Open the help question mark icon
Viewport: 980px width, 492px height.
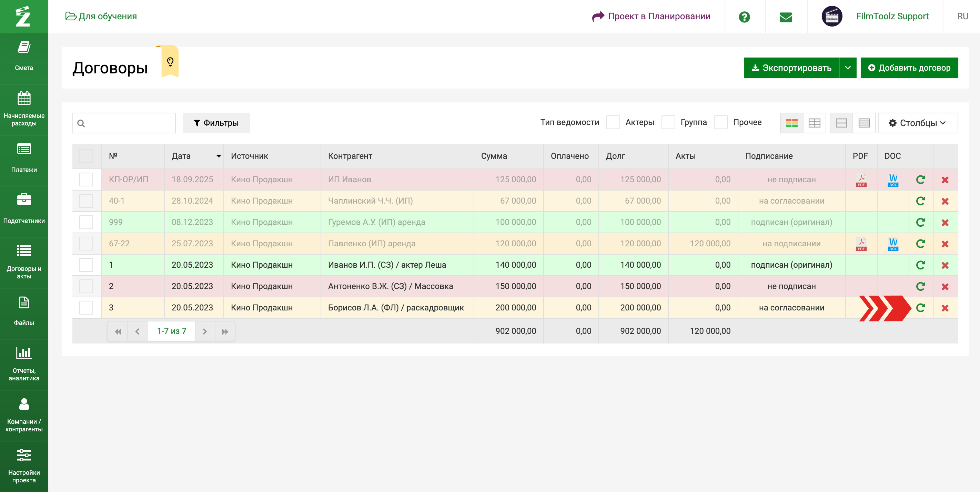point(744,17)
